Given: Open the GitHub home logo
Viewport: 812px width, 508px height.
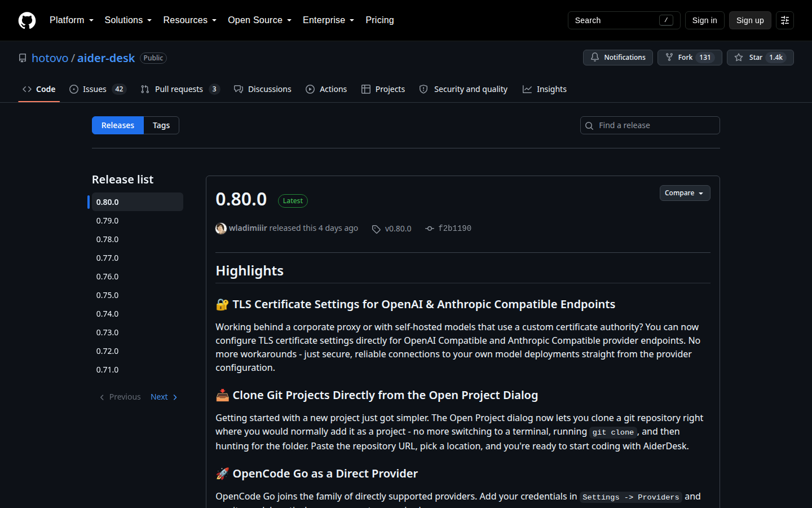Looking at the screenshot, I should (x=27, y=20).
